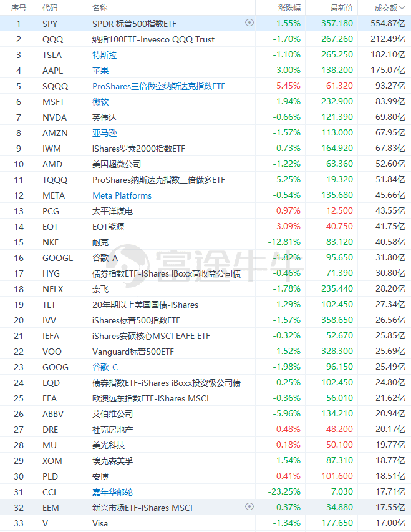Click the 554.87亿 turnover value
This screenshot has height=532, width=411.
click(x=388, y=23)
